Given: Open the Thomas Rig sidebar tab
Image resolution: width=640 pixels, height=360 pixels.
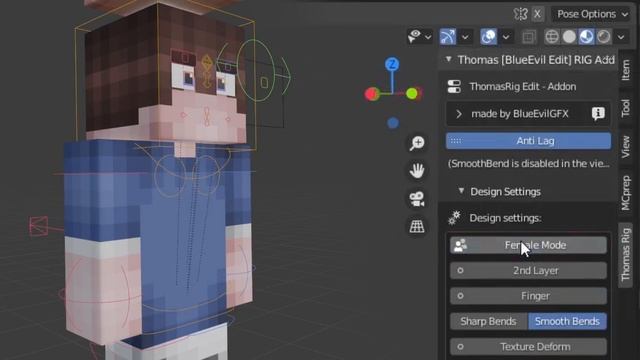Looking at the screenshot, I should pos(626,255).
